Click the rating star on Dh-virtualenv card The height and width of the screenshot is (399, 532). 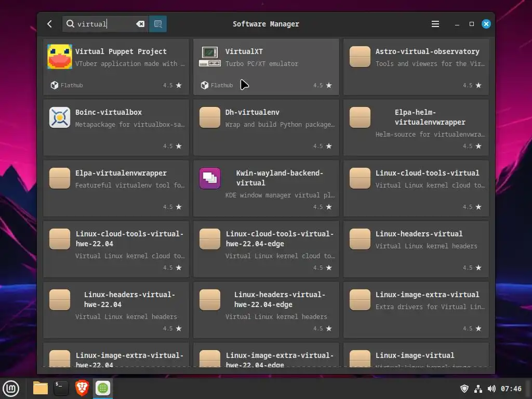pyautogui.click(x=329, y=146)
